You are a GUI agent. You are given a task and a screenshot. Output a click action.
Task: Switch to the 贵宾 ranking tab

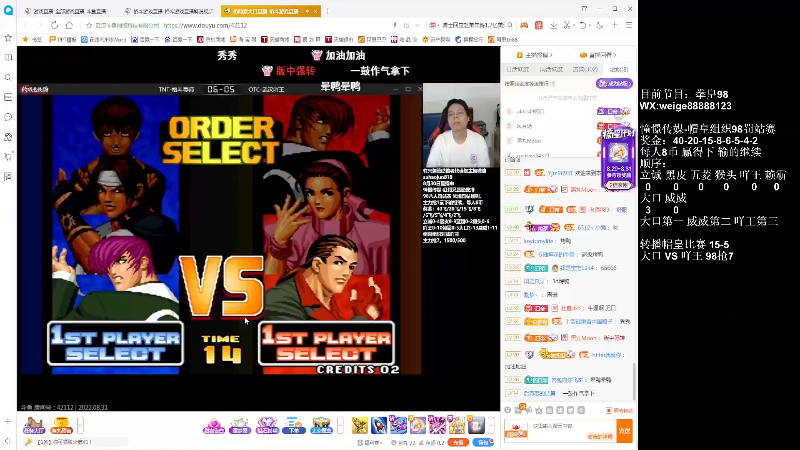(x=585, y=69)
